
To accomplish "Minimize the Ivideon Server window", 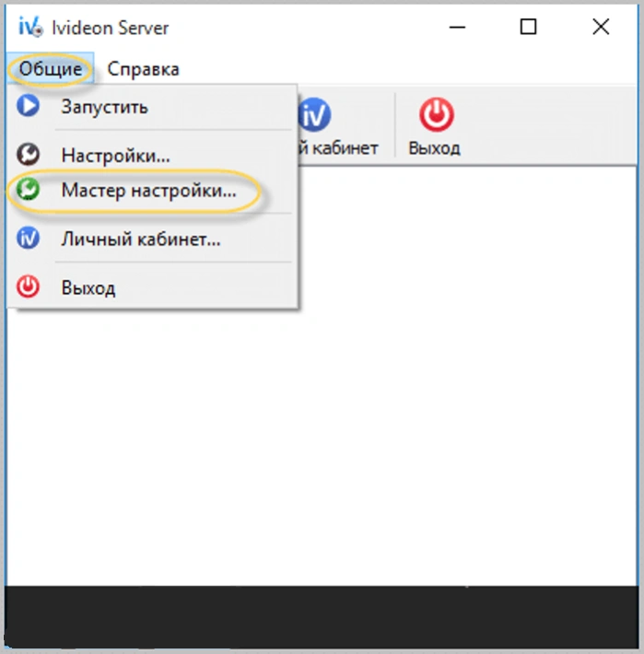I will pyautogui.click(x=457, y=28).
